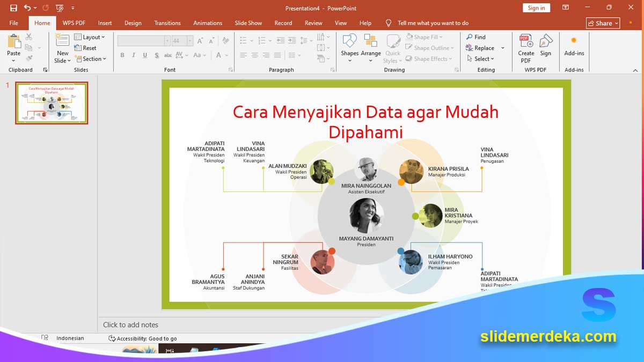644x362 pixels.
Task: Switch to the Design tab
Action: 133,23
